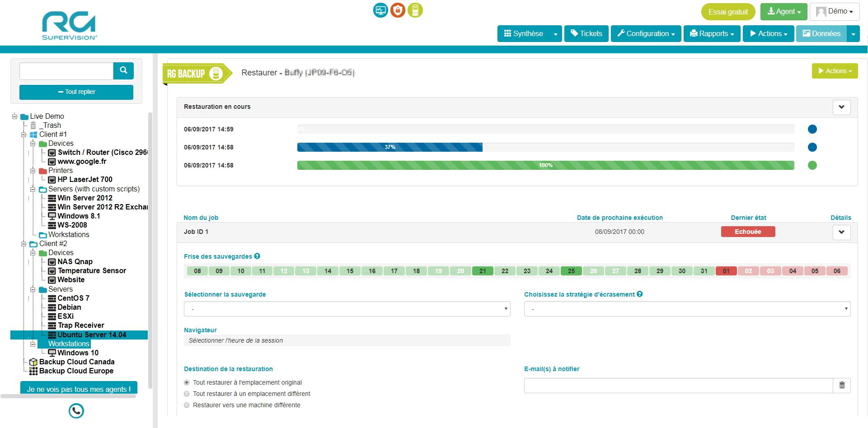Expand Job ID 1 details chevron
This screenshot has width=868, height=428.
[841, 232]
